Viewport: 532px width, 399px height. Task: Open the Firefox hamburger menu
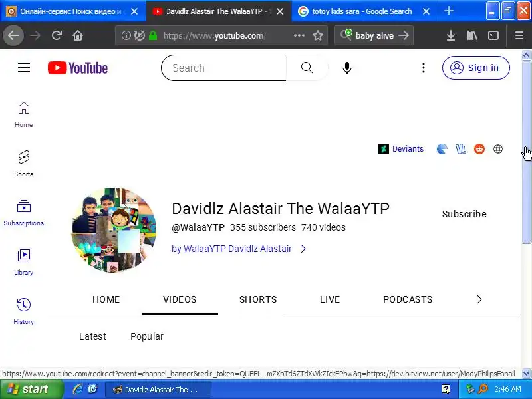tap(519, 35)
